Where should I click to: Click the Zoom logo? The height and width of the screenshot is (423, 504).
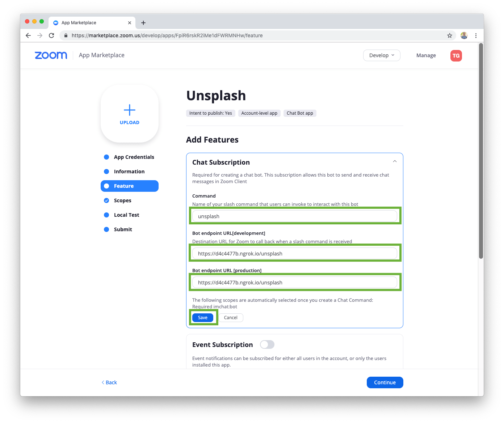[51, 55]
